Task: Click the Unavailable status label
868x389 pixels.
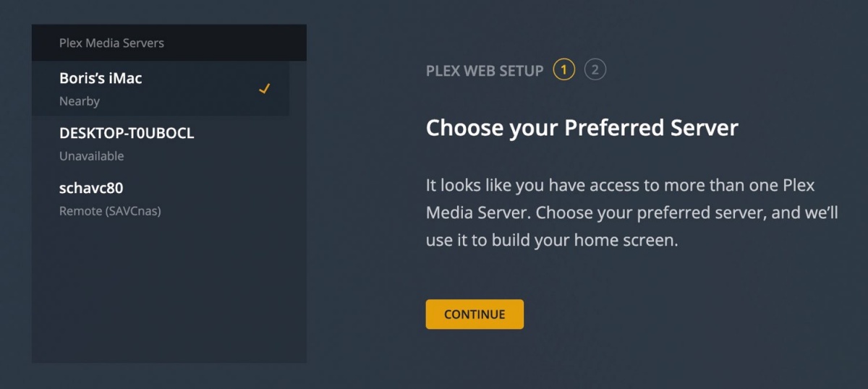Action: click(92, 156)
